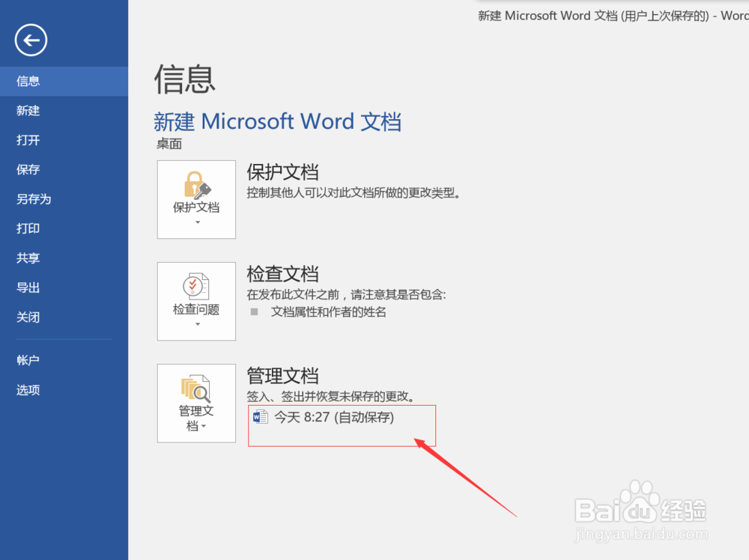This screenshot has width=749, height=560.
Task: Click the Manage Document magnifier icon
Action: (x=195, y=388)
